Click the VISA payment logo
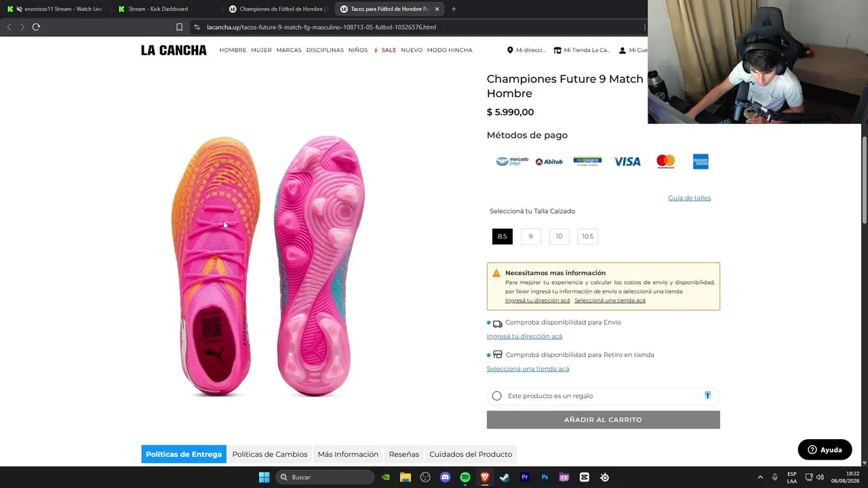This screenshot has width=868, height=488. 627,161
